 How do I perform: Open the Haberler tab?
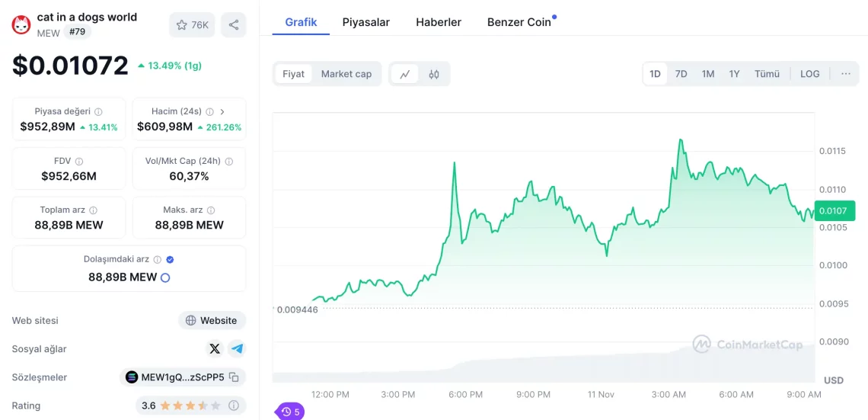coord(438,22)
